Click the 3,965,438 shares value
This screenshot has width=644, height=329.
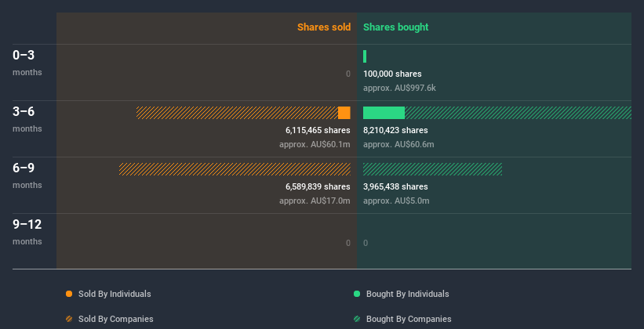[x=395, y=186]
